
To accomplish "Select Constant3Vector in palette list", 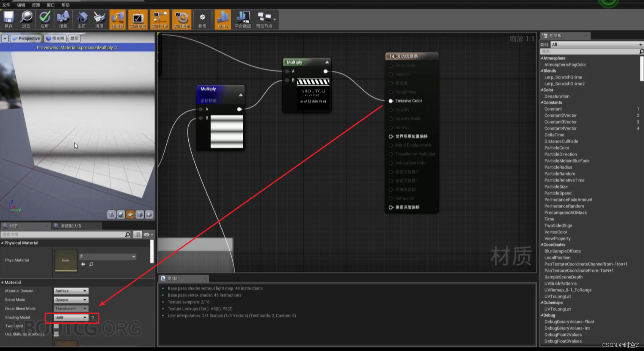I will click(x=560, y=122).
